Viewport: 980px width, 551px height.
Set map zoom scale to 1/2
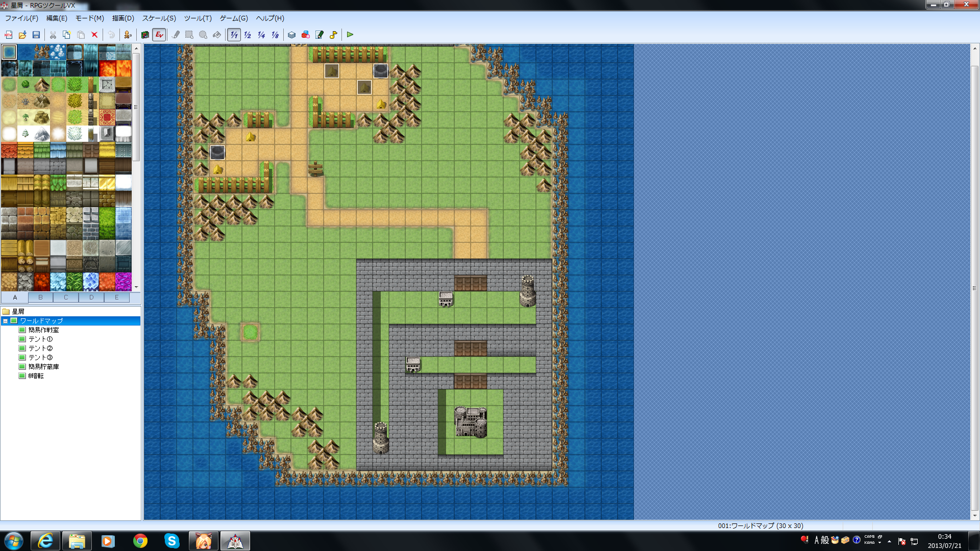pyautogui.click(x=248, y=35)
